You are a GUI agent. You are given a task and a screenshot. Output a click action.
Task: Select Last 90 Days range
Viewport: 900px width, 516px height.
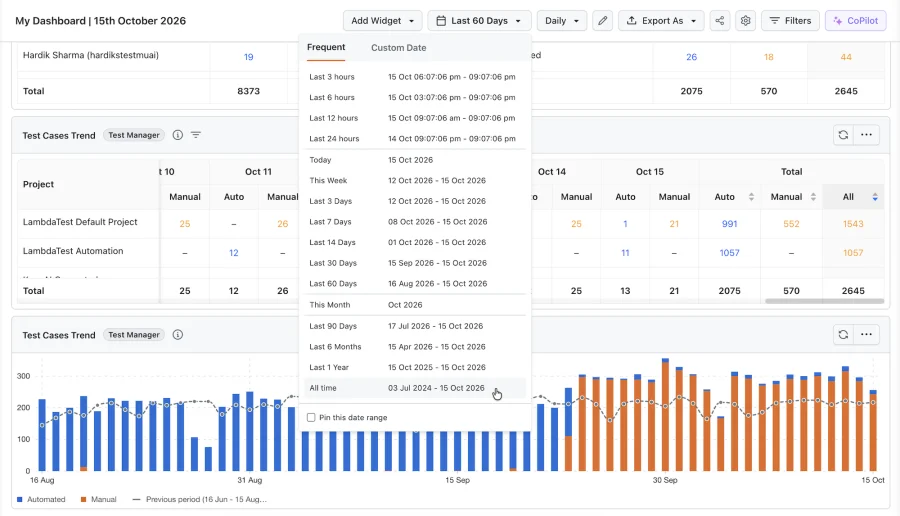414,327
